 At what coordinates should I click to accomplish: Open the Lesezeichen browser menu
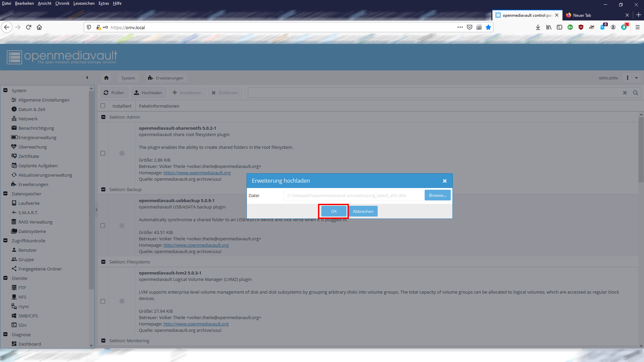coord(84,3)
